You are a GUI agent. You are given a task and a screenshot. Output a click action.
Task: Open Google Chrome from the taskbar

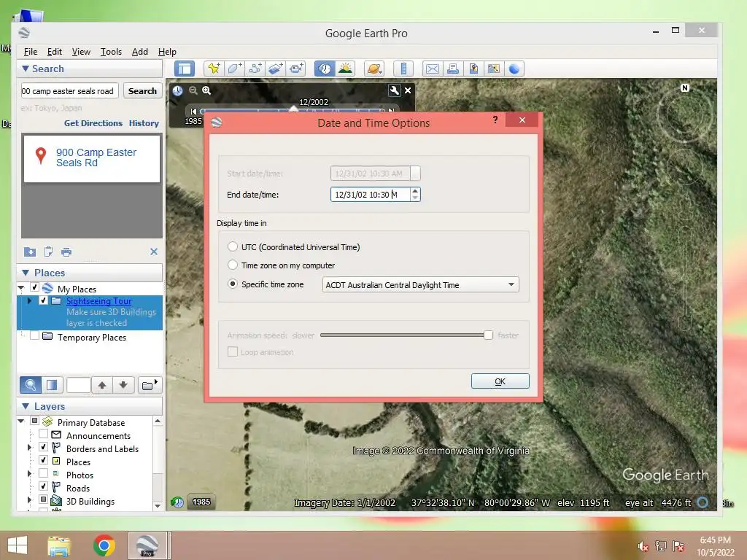[104, 545]
